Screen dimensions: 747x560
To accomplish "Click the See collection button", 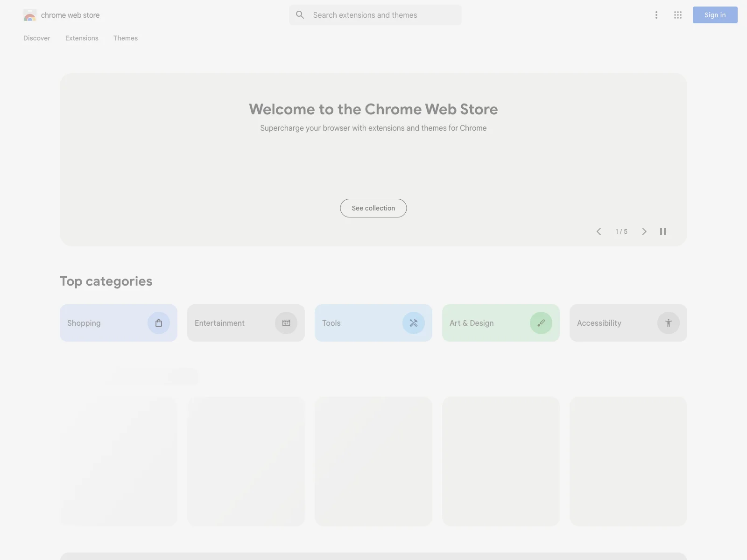I will [373, 208].
